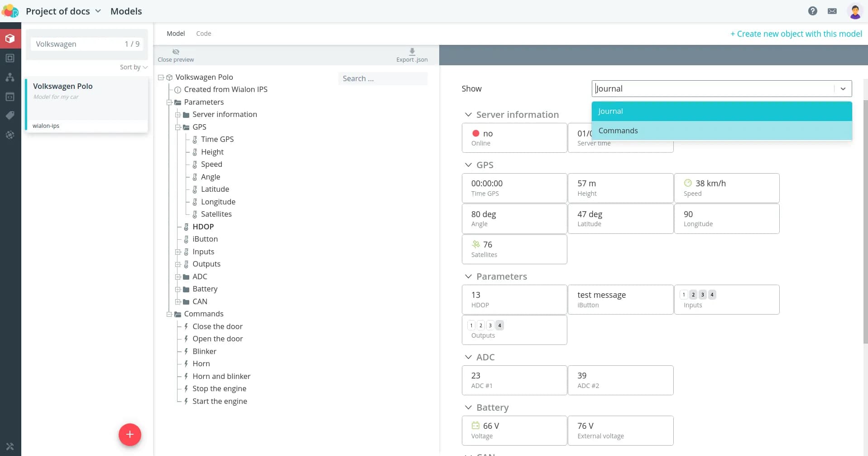Image resolution: width=868 pixels, height=456 pixels.
Task: Click the red add model button
Action: coord(129,434)
